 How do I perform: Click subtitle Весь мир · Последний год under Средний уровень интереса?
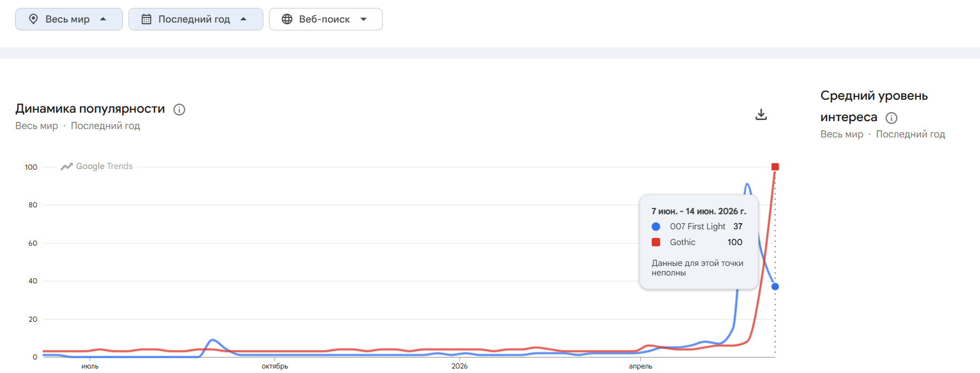coord(883,134)
